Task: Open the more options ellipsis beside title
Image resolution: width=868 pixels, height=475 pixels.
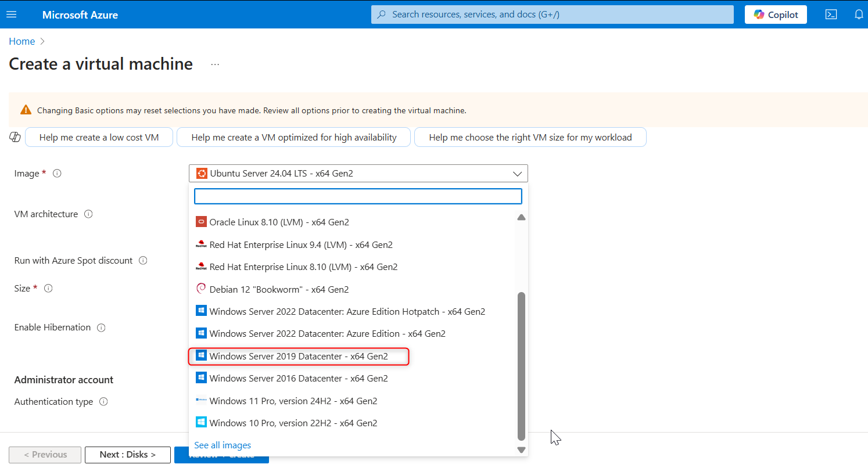Action: point(215,64)
